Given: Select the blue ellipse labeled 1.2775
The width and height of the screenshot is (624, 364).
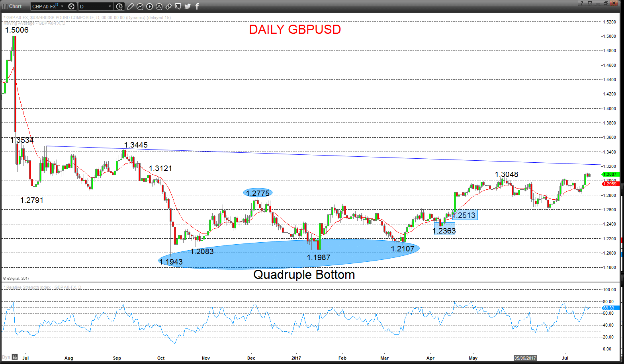Looking at the screenshot, I should click(258, 193).
